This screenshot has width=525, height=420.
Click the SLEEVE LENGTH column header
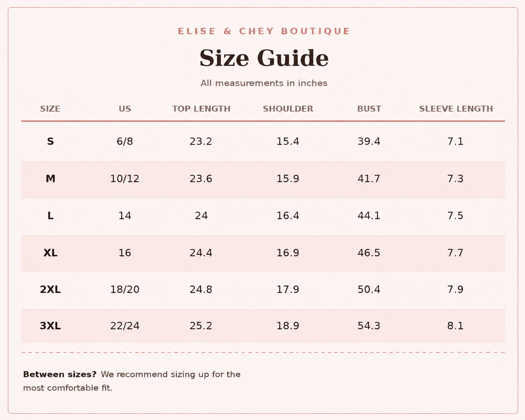(x=456, y=109)
